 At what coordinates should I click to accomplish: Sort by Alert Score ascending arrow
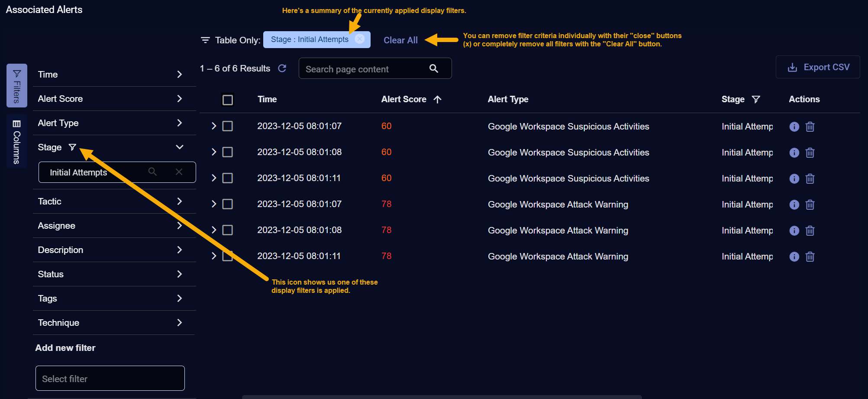point(437,99)
